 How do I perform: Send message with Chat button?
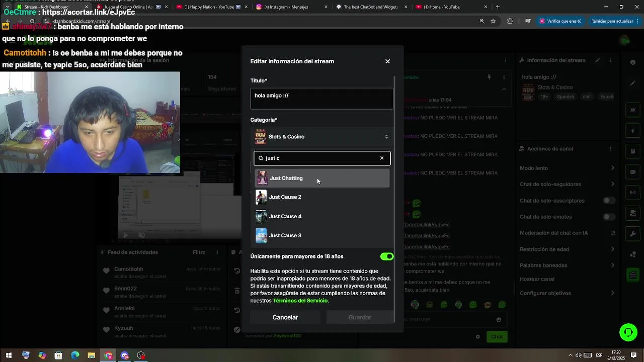tap(497, 337)
